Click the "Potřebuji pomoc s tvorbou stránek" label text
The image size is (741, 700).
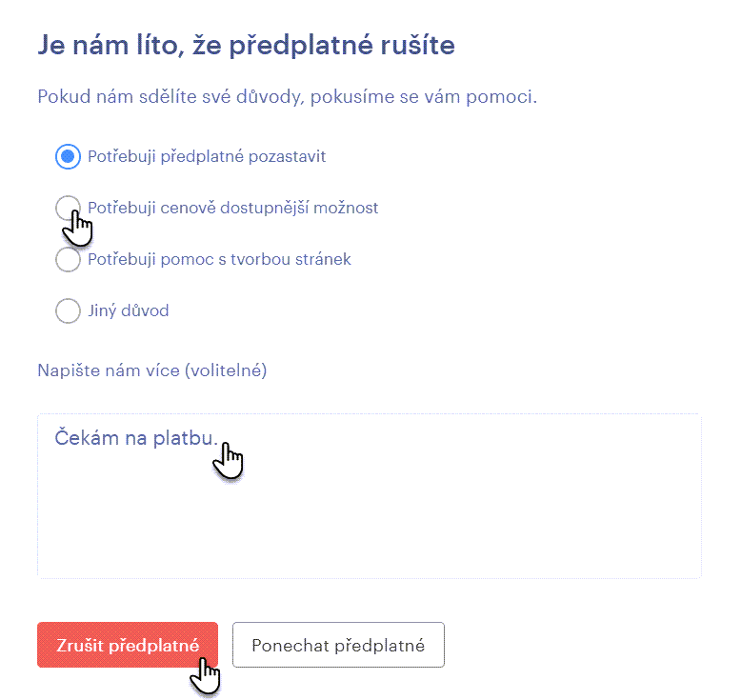coord(219,259)
